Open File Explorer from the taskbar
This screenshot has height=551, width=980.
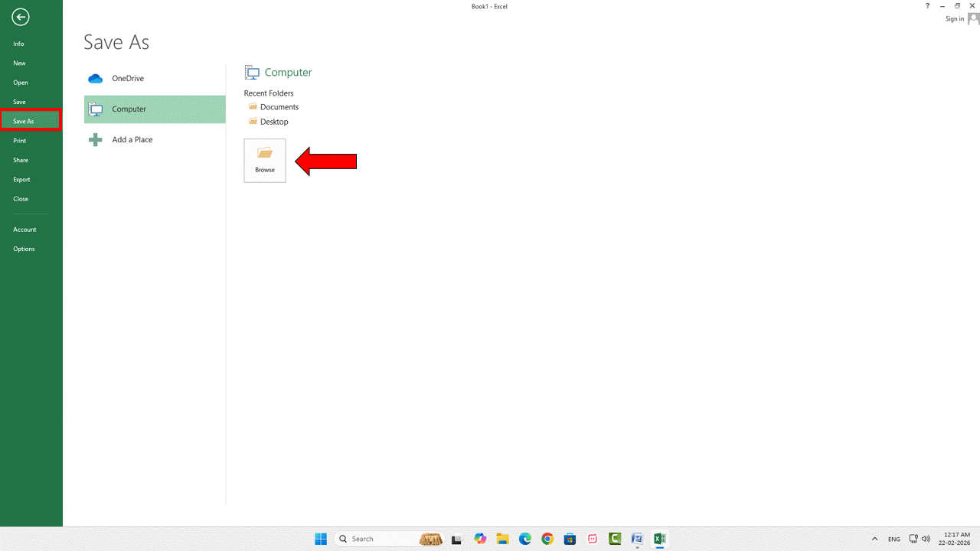click(x=502, y=539)
